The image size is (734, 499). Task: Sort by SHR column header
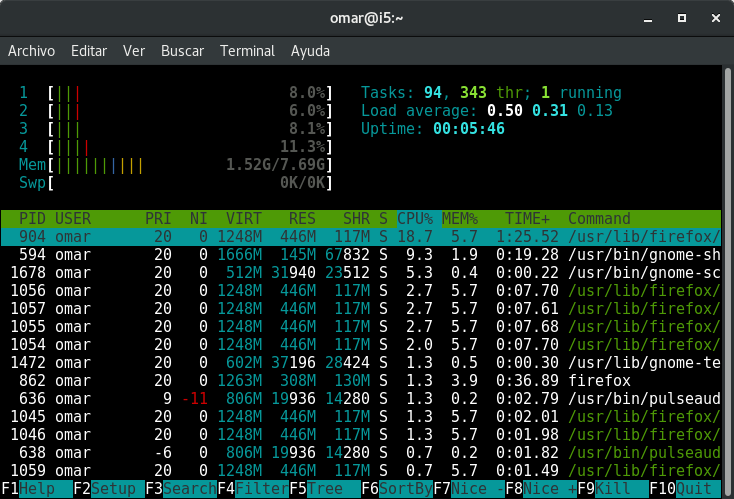(356, 219)
